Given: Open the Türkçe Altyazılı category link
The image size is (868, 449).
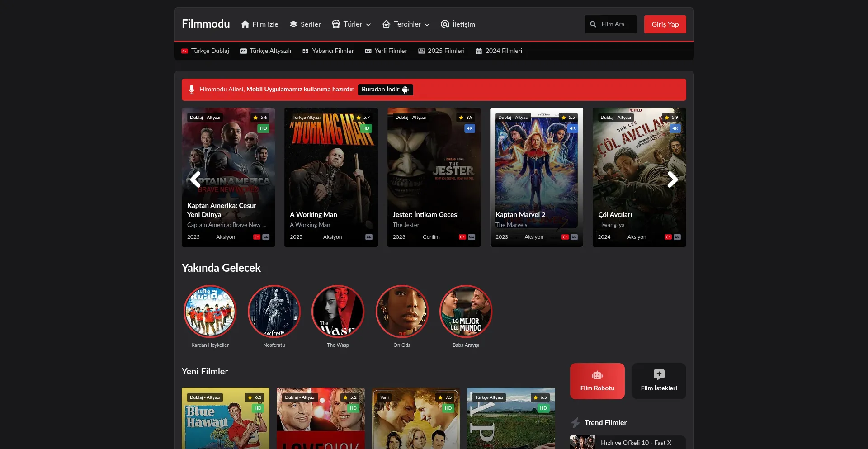Looking at the screenshot, I should pyautogui.click(x=266, y=51).
